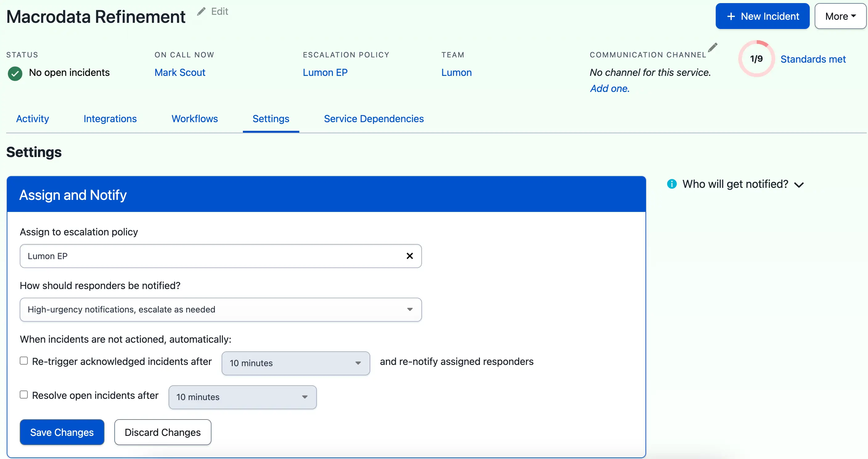The width and height of the screenshot is (868, 459).
Task: Click the blue info icon beside notified
Action: (x=672, y=184)
